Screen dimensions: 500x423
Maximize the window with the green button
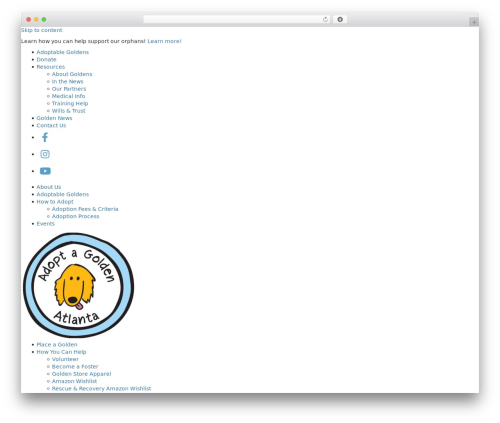pos(44,19)
